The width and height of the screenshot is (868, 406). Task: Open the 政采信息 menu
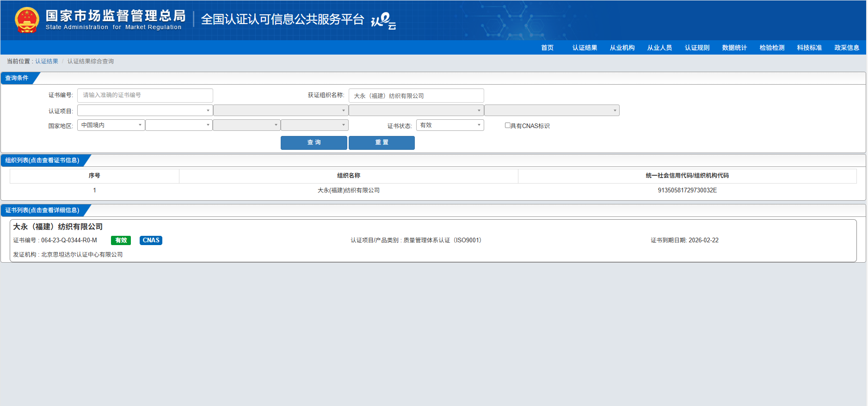[x=847, y=48]
